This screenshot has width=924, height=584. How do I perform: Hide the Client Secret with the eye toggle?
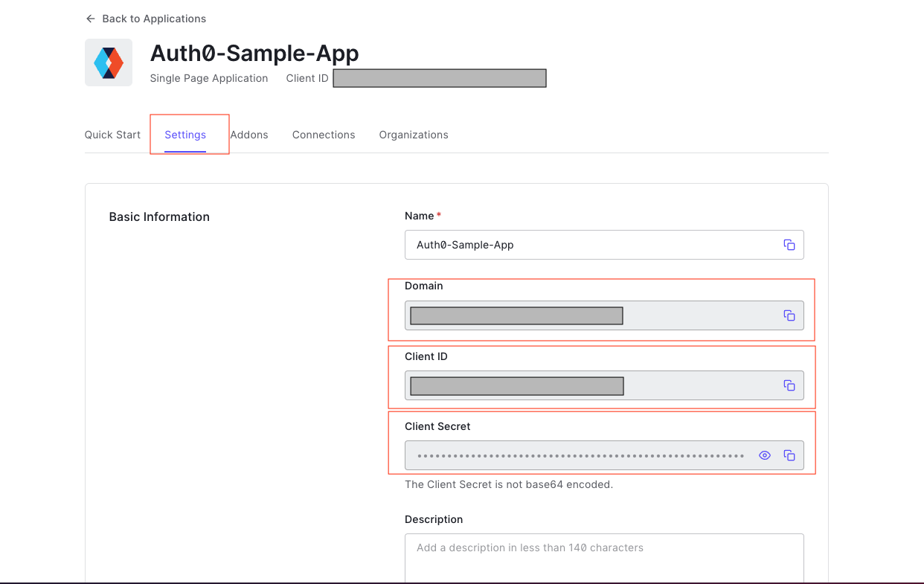coord(764,455)
